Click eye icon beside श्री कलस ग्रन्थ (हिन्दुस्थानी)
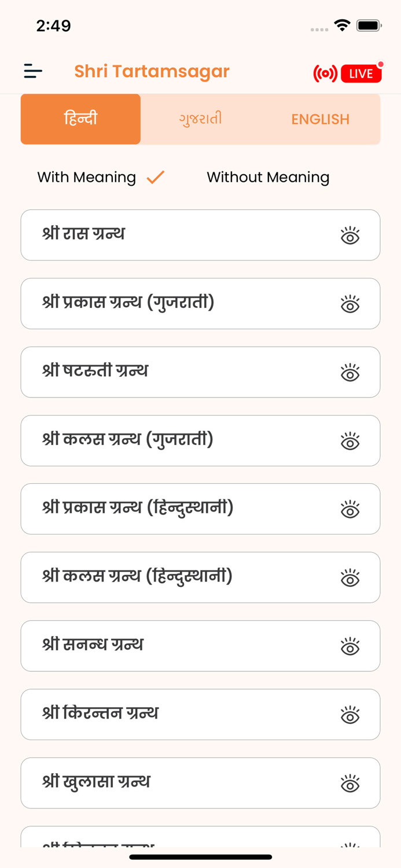 pyautogui.click(x=350, y=578)
